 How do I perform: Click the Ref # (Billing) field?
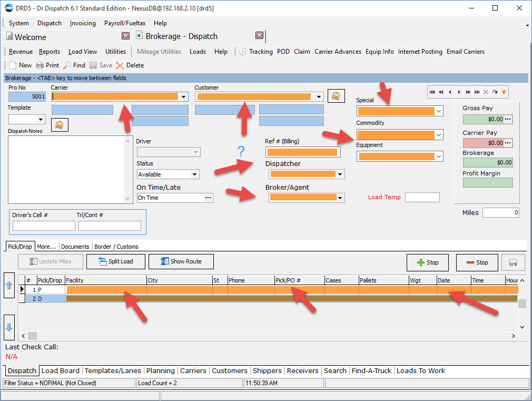point(303,152)
